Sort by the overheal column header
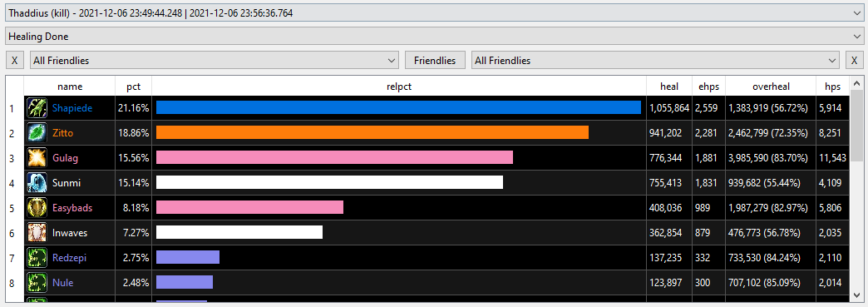Viewport: 868px width, 307px height. [771, 87]
